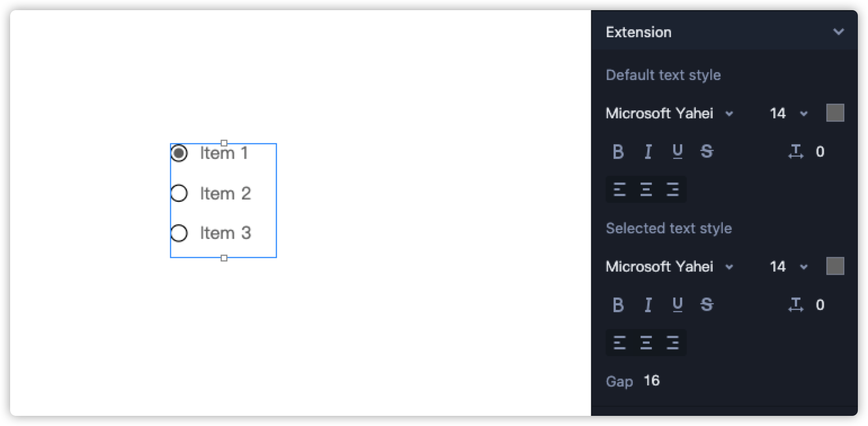Open Default text style font family dropdown
This screenshot has width=868, height=426.
670,113
